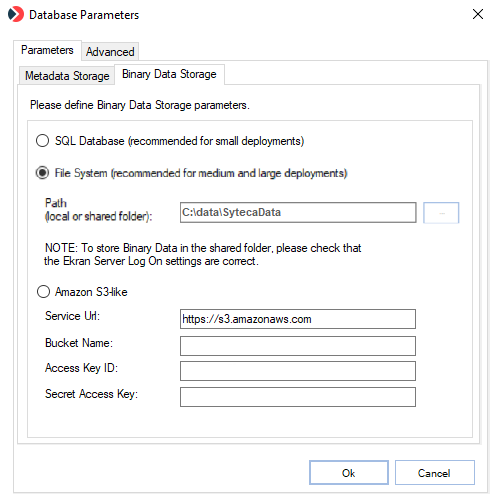Click the NOTE text about shared folder
502x496 pixels.
203,254
